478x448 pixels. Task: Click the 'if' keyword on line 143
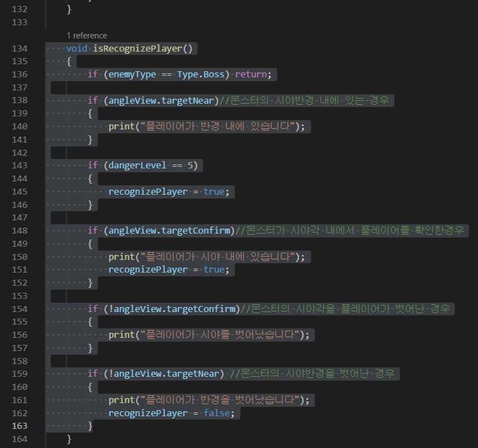93,165
